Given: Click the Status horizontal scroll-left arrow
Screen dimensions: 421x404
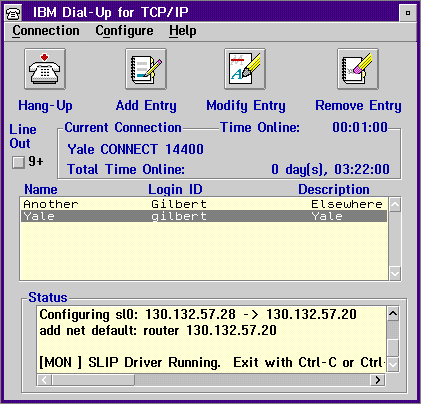Looking at the screenshot, I should point(44,380).
